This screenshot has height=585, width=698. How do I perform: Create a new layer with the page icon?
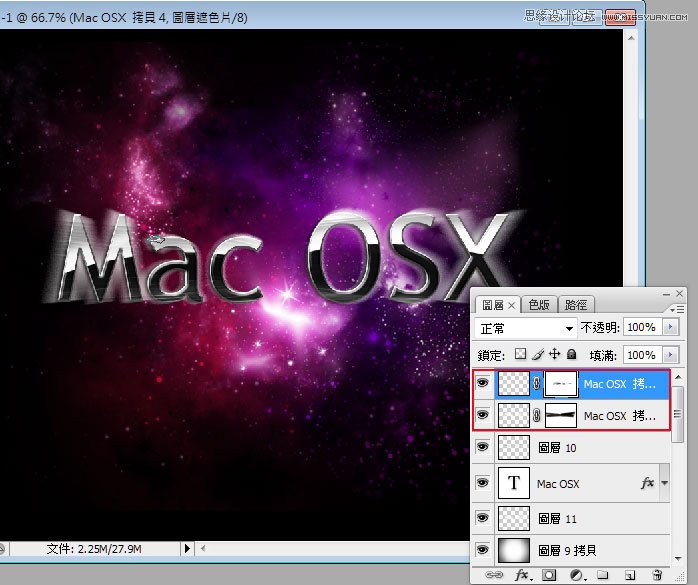pyautogui.click(x=629, y=575)
